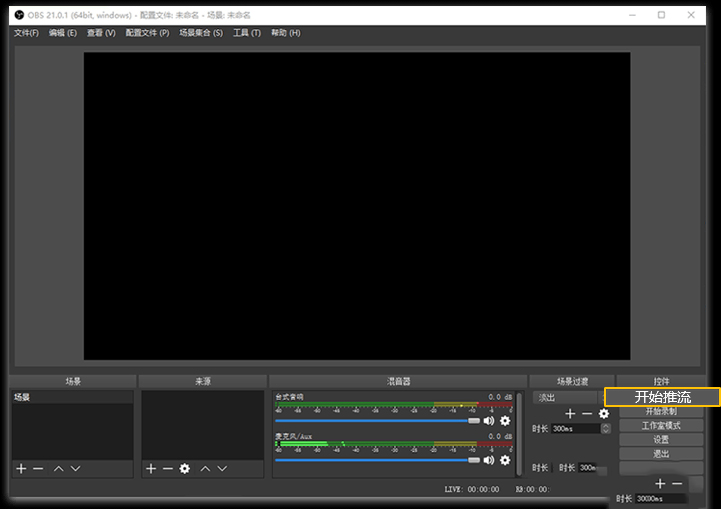Add a new scene with plus icon

(x=21, y=468)
